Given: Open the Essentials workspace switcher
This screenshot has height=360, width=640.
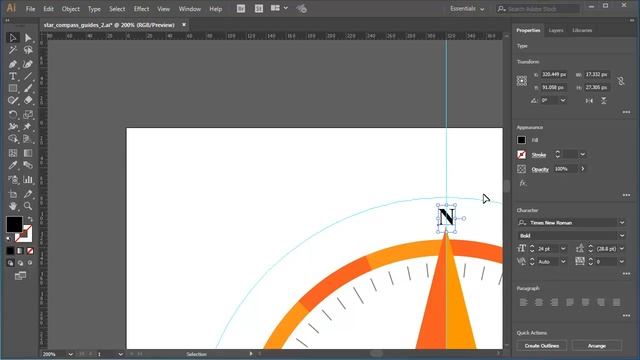Looking at the screenshot, I should click(467, 9).
